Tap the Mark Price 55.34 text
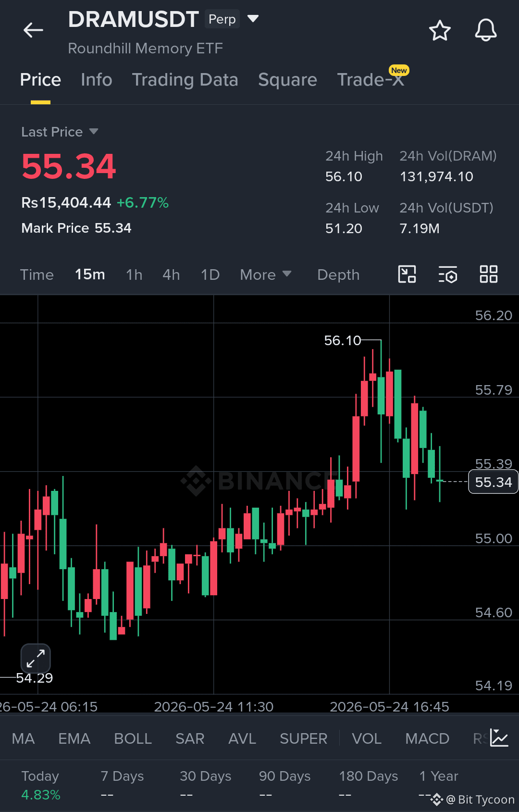 (76, 228)
